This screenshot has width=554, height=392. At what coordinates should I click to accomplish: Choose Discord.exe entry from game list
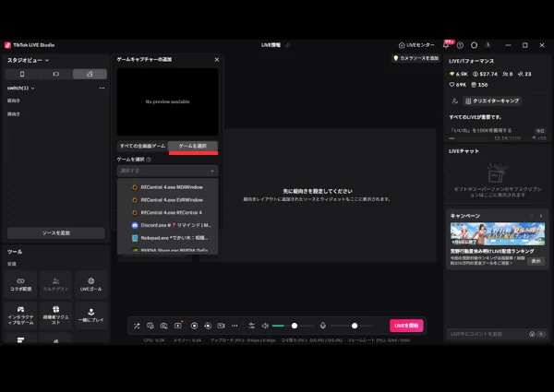pyautogui.click(x=167, y=225)
